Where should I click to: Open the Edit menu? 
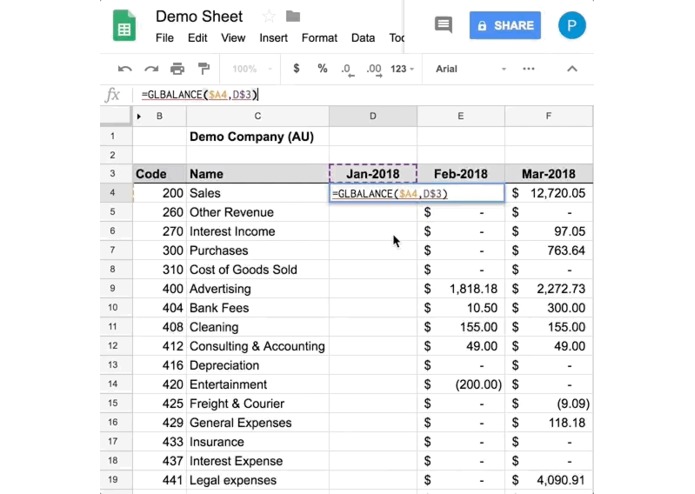(197, 38)
